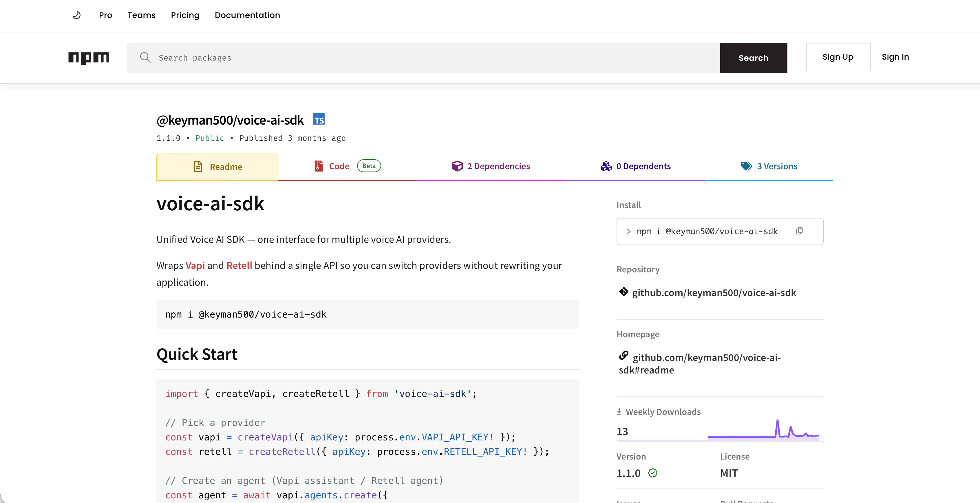Click the Weekly Downloads label
The width and height of the screenshot is (980, 503).
663,412
